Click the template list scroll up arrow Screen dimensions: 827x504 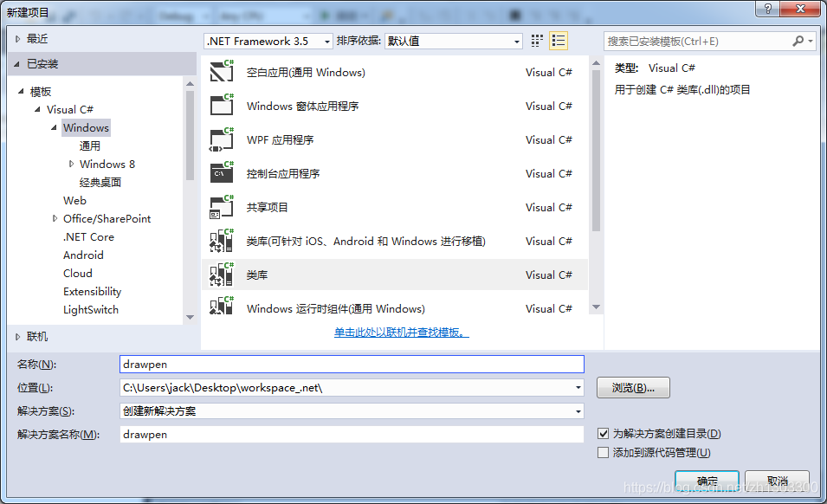coord(596,62)
